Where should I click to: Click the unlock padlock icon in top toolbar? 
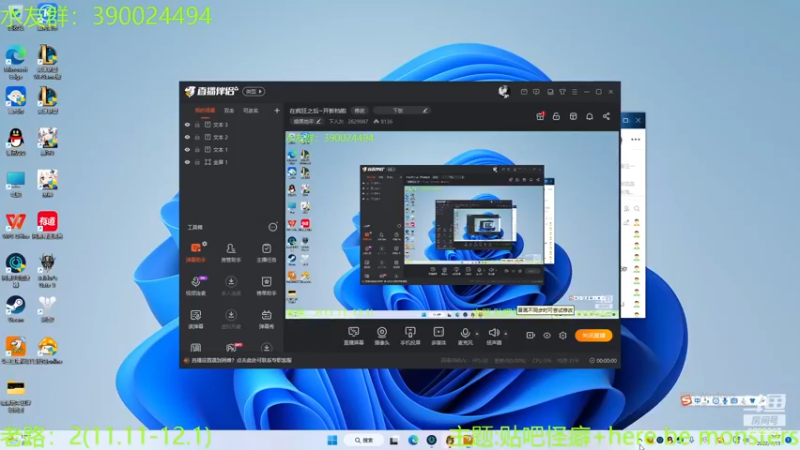(556, 116)
